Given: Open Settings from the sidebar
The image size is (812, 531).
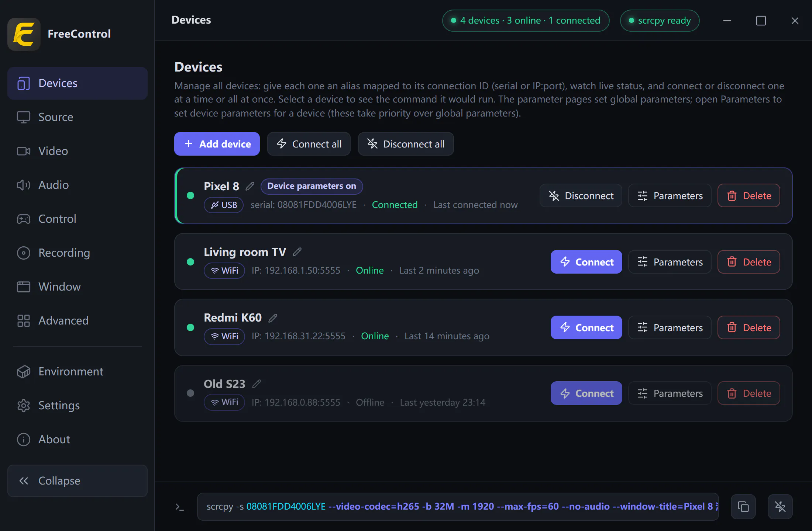Looking at the screenshot, I should click(78, 406).
